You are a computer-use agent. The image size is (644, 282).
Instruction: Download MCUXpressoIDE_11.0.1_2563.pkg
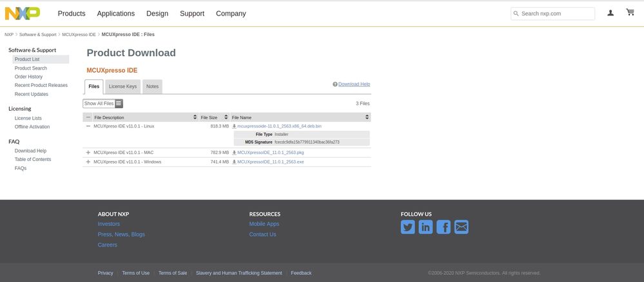tap(271, 153)
